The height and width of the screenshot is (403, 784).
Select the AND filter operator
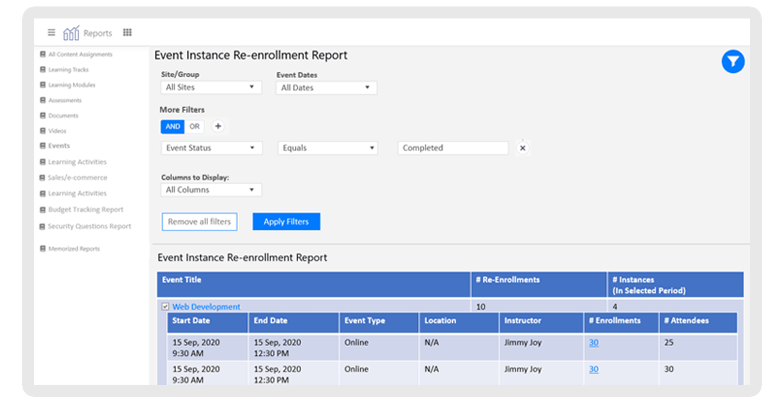[x=172, y=126]
